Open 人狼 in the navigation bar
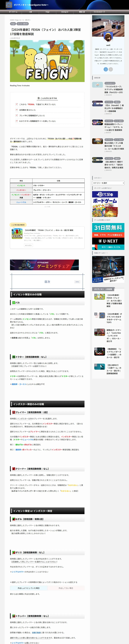Screen dimensions: 129x644 click(x=30, y=12)
